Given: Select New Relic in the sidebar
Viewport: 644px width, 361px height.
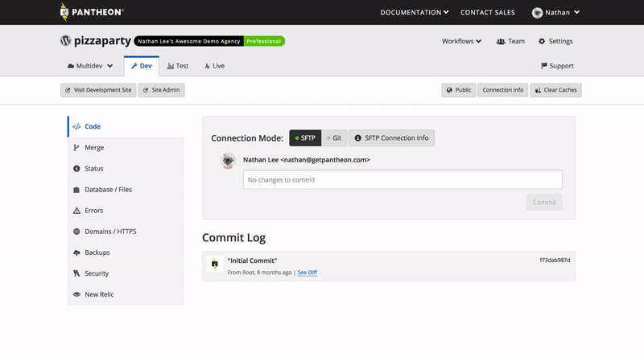Looking at the screenshot, I should [126, 294].
